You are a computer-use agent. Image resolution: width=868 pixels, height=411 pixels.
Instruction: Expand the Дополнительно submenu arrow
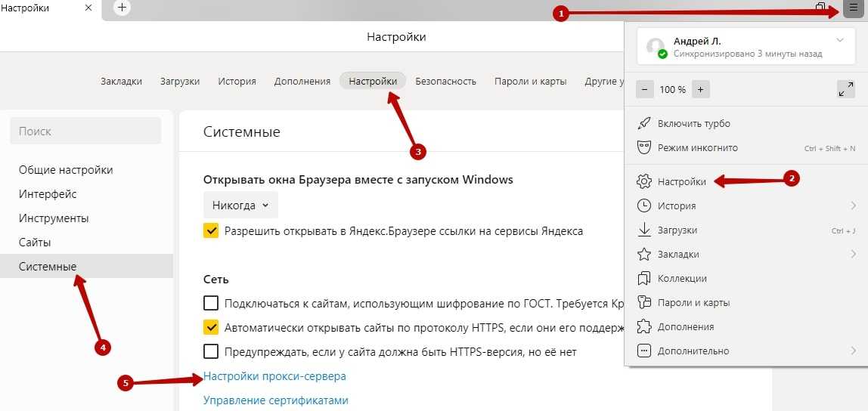853,351
